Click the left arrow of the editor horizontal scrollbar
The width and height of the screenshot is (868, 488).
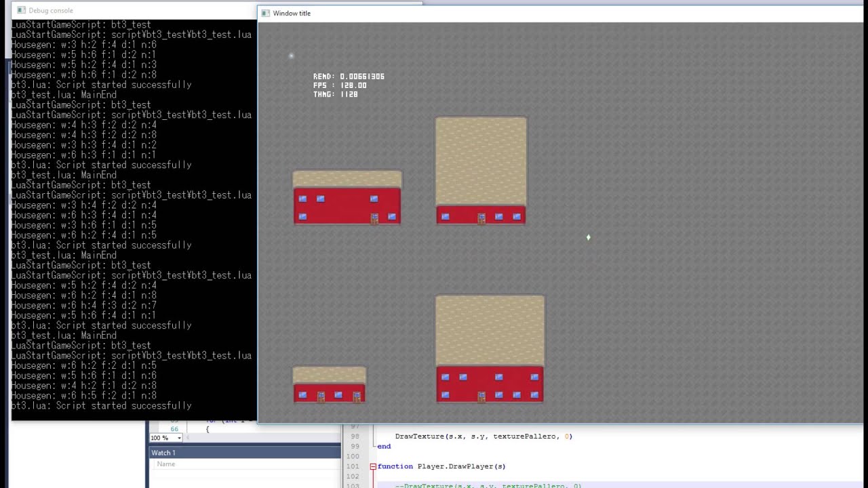pos(189,438)
